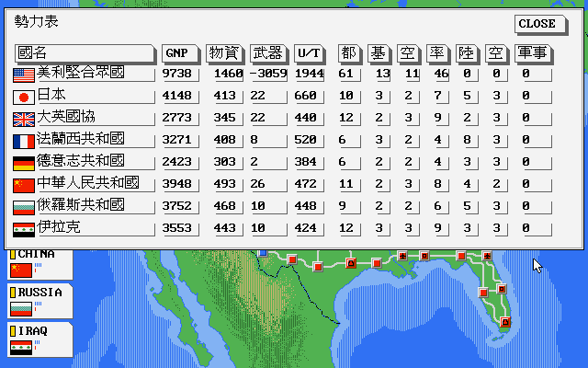Select the 法蘭西共和國 row name
The width and height of the screenshot is (588, 368).
(x=81, y=139)
